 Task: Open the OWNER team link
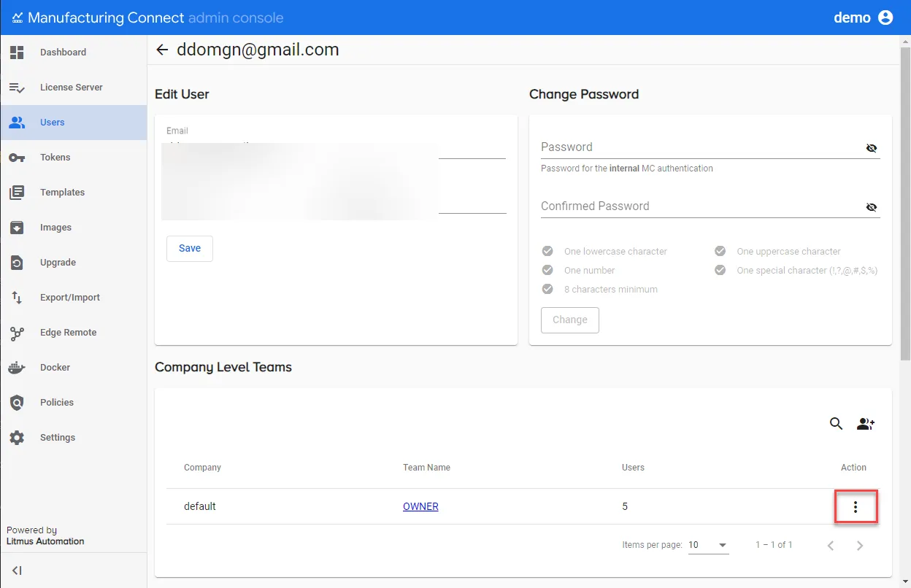coord(420,506)
